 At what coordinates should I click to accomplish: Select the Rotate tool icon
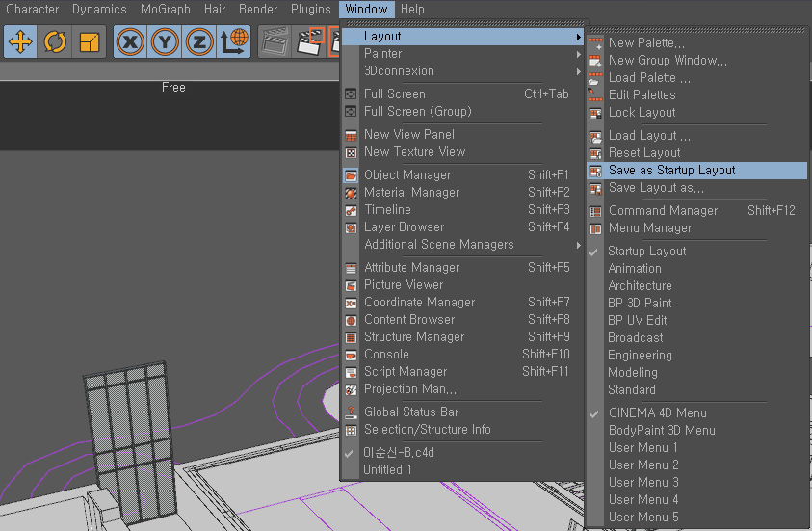[54, 41]
